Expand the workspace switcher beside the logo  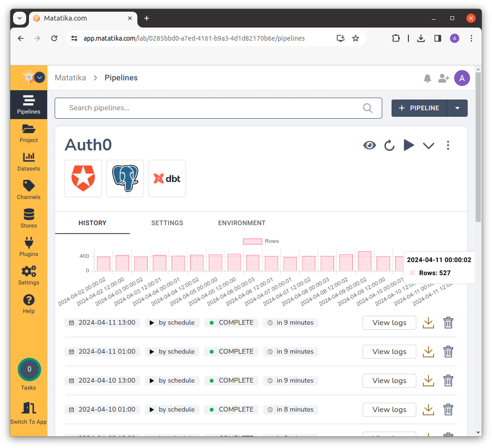coord(40,78)
